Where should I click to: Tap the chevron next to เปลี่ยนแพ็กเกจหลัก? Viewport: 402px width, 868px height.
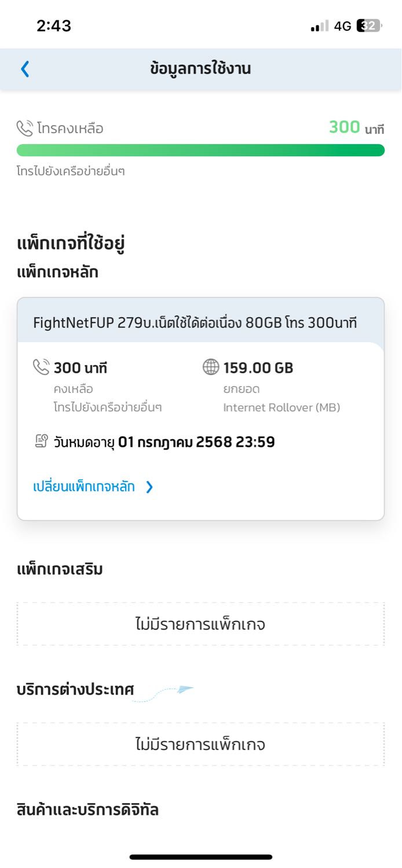click(149, 487)
